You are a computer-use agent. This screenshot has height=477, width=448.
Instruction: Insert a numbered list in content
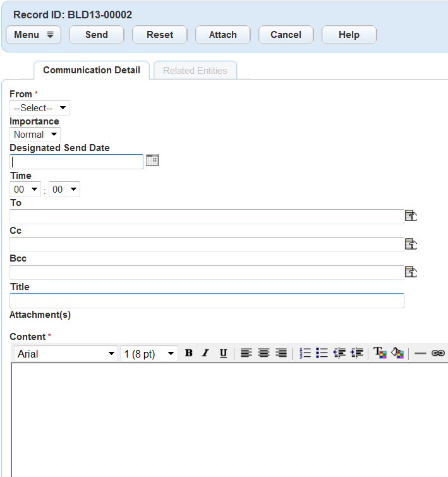pyautogui.click(x=305, y=354)
